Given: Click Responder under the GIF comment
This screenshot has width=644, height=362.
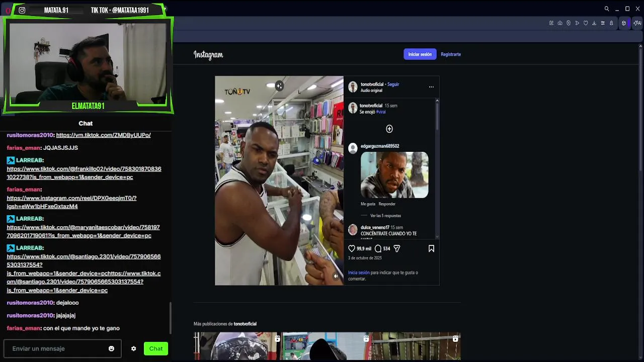Looking at the screenshot, I should [x=387, y=204].
